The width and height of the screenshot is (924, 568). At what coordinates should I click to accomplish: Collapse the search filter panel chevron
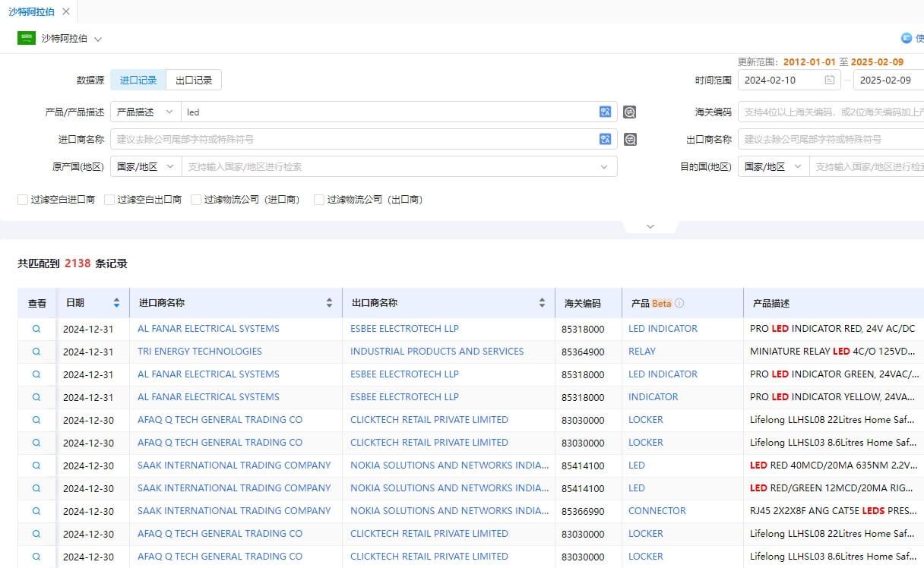pyautogui.click(x=650, y=226)
